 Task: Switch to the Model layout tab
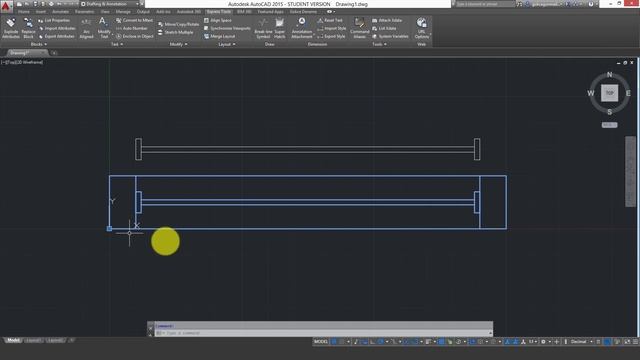click(x=13, y=340)
